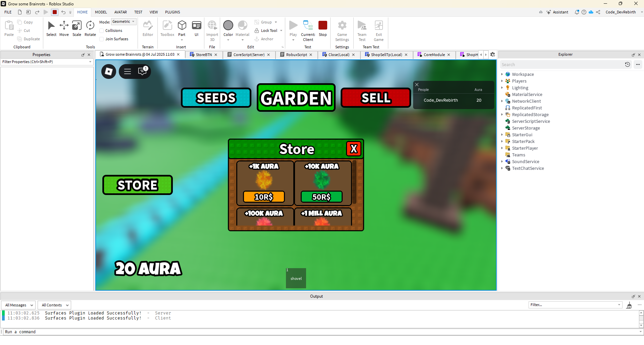Image resolution: width=644 pixels, height=345 pixels.
Task: Select the Move tool
Action: tap(64, 29)
